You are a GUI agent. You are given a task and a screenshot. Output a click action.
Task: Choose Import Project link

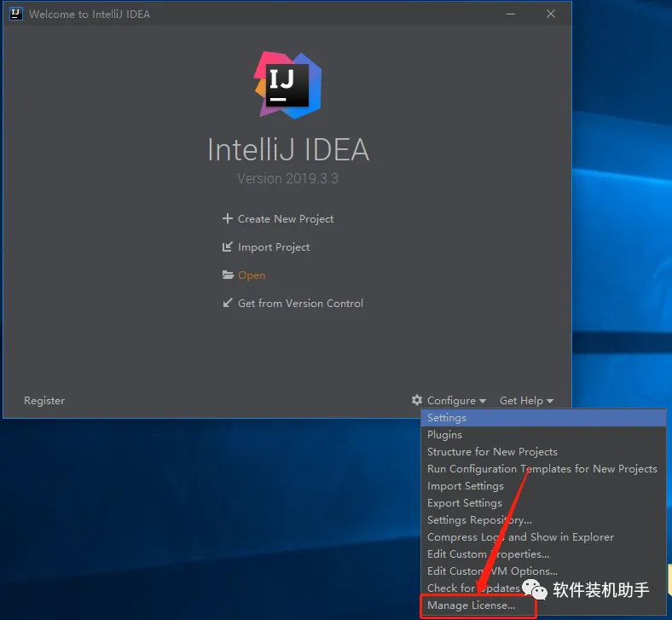tap(274, 247)
